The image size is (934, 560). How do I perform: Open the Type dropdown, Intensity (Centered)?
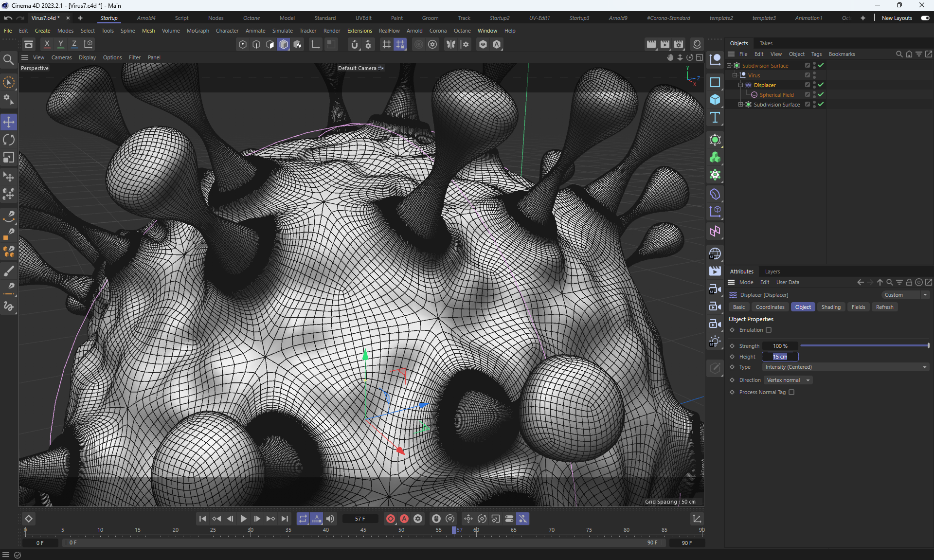[845, 367]
